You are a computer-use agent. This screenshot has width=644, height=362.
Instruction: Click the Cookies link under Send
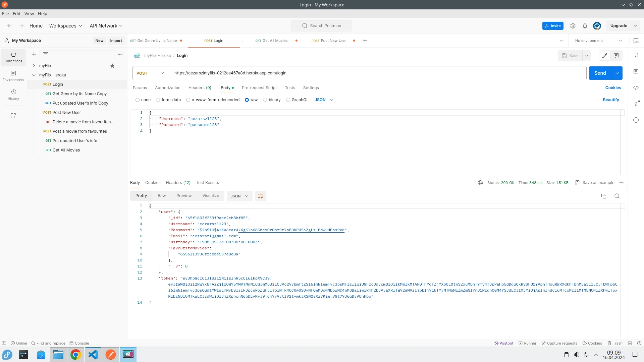tap(613, 88)
